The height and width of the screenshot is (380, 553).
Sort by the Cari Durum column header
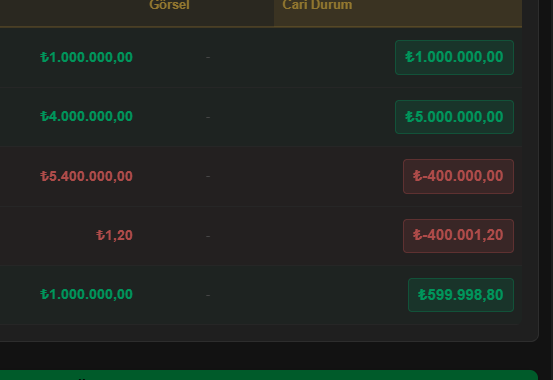click(317, 5)
